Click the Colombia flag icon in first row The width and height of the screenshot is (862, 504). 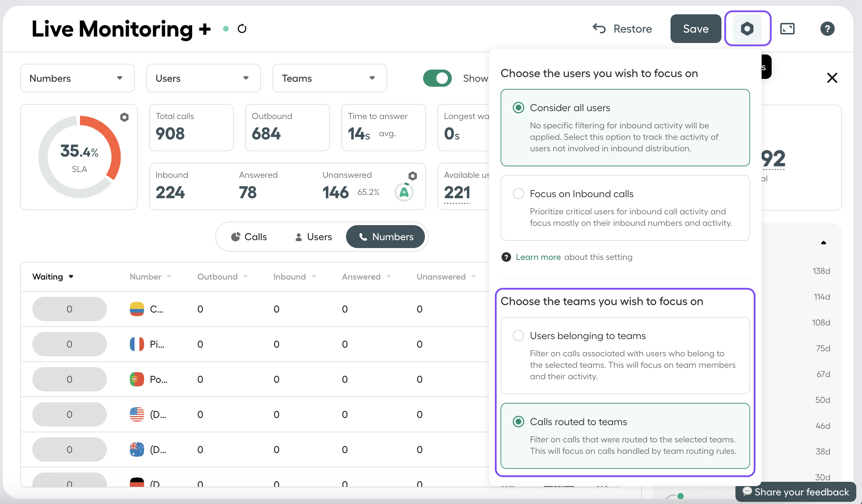[137, 309]
